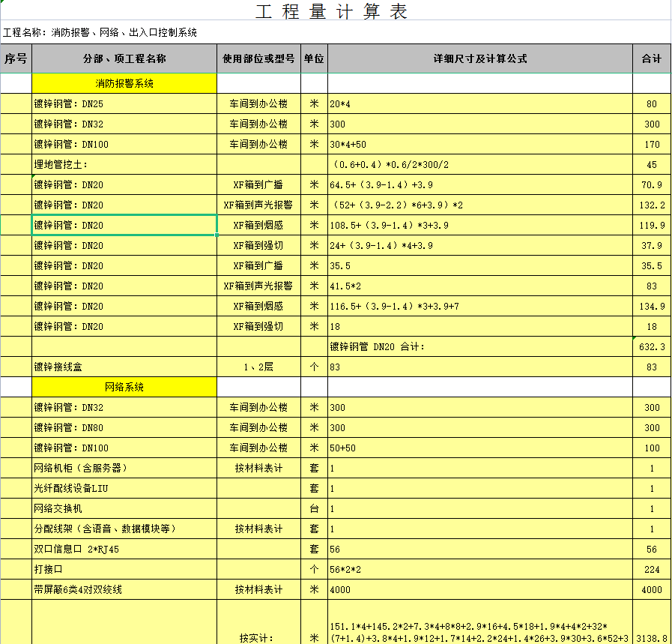
Task: Click the 合计 column header cell
Action: [651, 58]
